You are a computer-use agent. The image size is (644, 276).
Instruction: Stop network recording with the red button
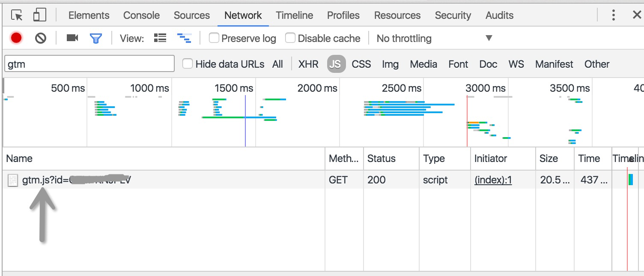click(16, 38)
